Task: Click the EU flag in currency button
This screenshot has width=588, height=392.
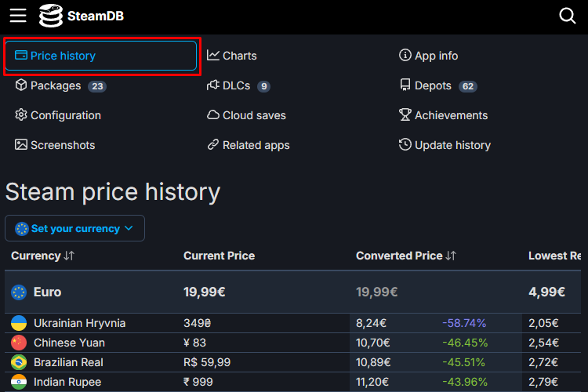Action: 22,228
